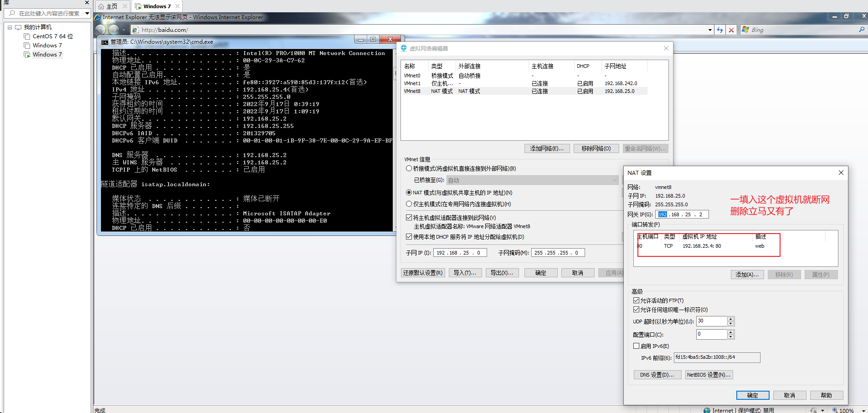The height and width of the screenshot is (413, 868).
Task: Click the zoom 100% icon in status bar
Action: 835,410
